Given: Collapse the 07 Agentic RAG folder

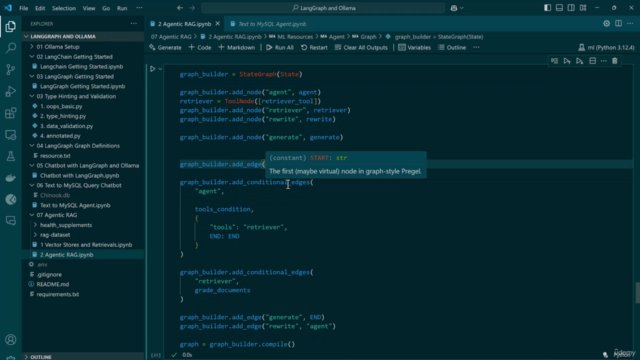Looking at the screenshot, I should (32, 215).
